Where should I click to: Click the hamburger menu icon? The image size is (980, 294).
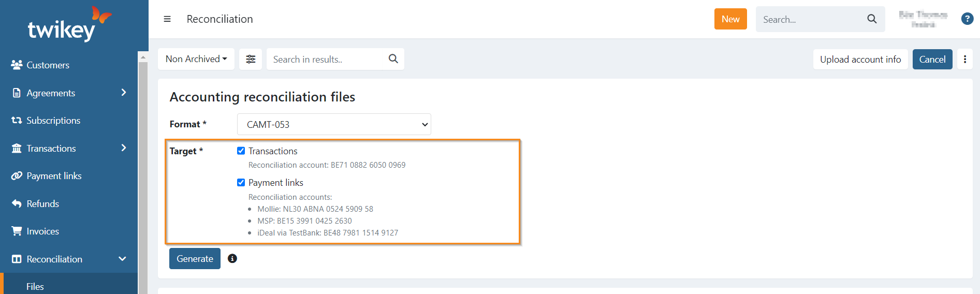coord(167,19)
